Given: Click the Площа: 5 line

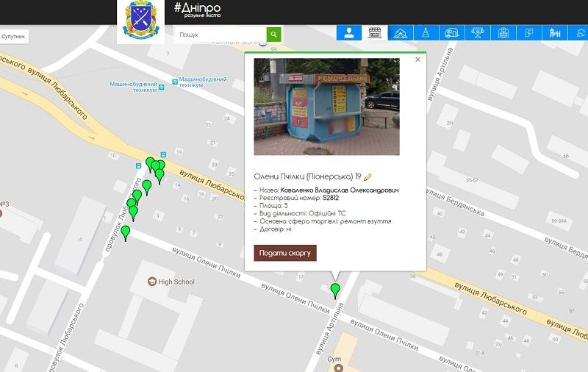Looking at the screenshot, I should [x=273, y=206].
